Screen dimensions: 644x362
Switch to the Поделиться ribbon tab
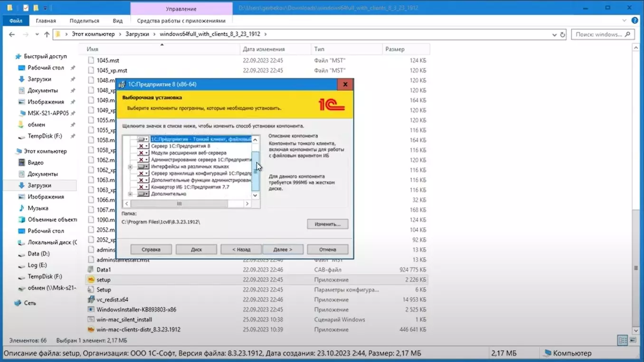coord(85,21)
